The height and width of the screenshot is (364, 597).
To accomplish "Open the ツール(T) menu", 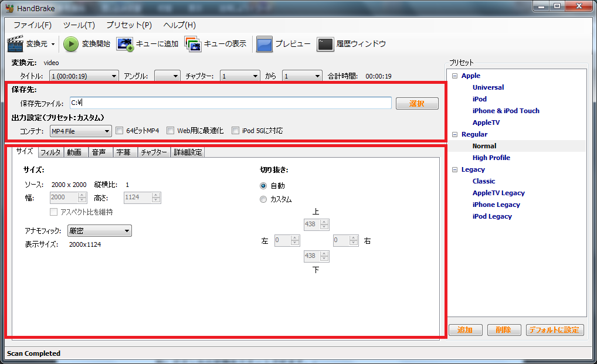I will coord(79,25).
